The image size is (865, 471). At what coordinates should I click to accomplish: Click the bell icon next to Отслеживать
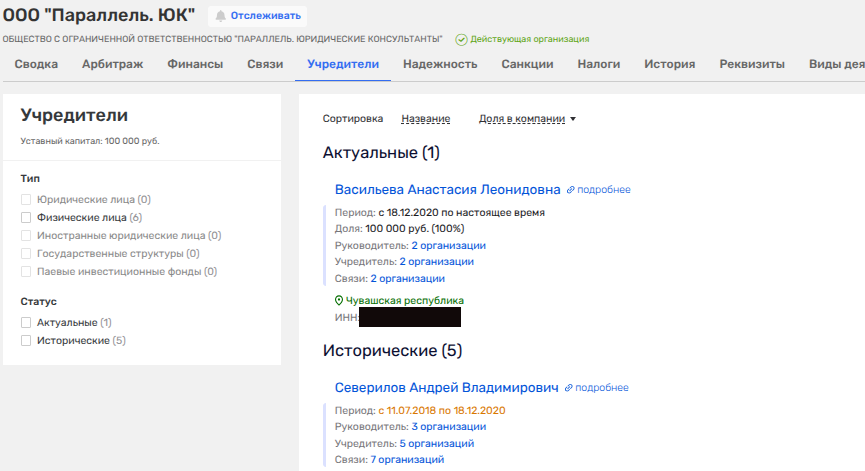pyautogui.click(x=221, y=16)
